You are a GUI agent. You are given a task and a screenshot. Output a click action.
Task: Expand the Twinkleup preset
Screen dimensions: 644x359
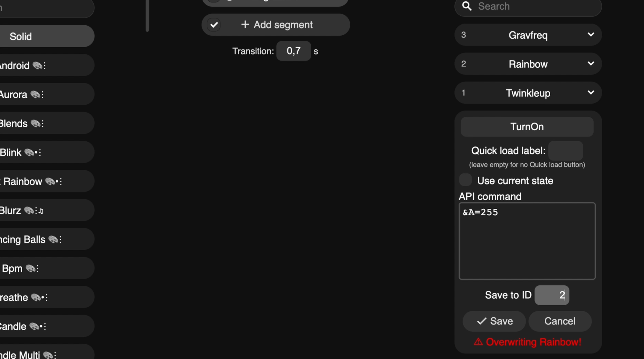click(591, 93)
